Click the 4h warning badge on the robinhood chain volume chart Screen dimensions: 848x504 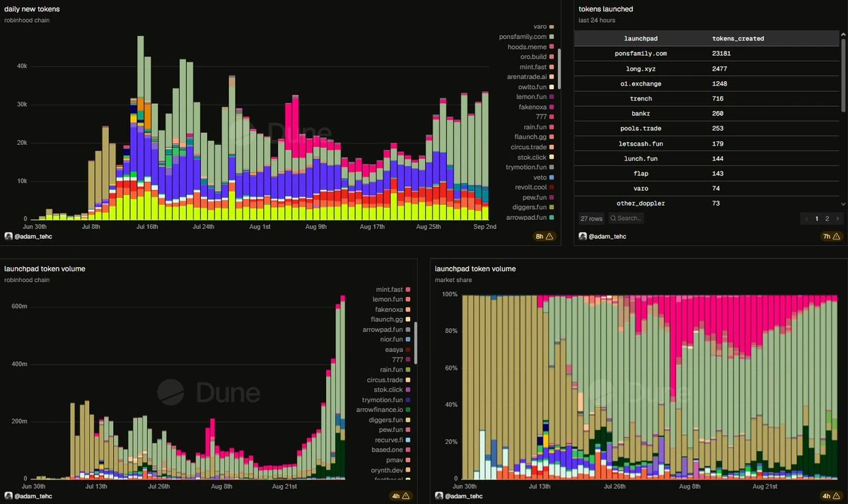pos(400,496)
